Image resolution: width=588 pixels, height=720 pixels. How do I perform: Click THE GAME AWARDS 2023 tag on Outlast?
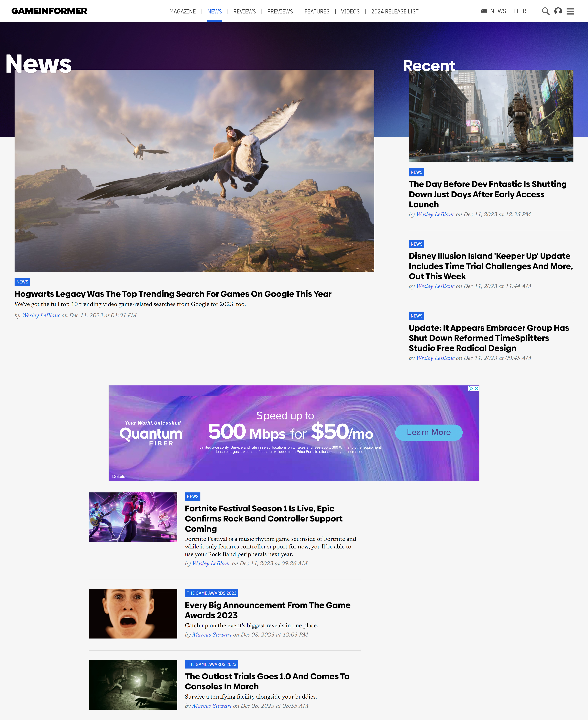click(211, 664)
